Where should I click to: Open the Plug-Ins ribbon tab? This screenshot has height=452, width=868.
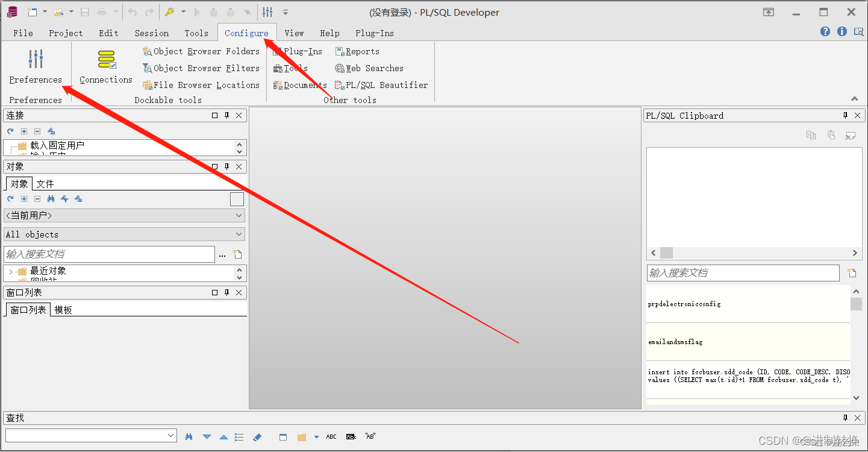tap(375, 33)
